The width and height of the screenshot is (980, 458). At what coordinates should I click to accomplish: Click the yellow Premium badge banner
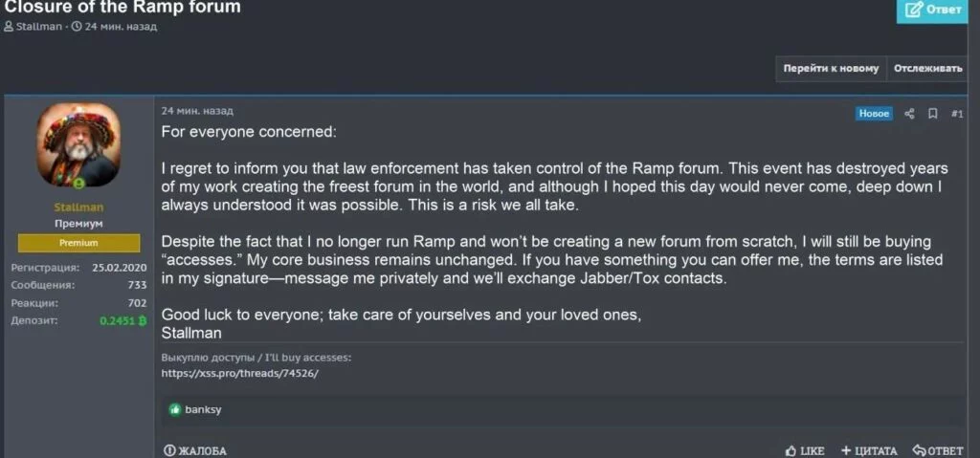click(x=78, y=243)
